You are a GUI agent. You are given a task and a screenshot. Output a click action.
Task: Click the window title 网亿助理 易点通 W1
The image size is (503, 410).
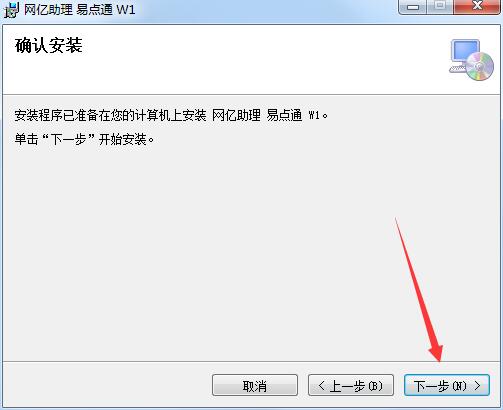tap(79, 10)
